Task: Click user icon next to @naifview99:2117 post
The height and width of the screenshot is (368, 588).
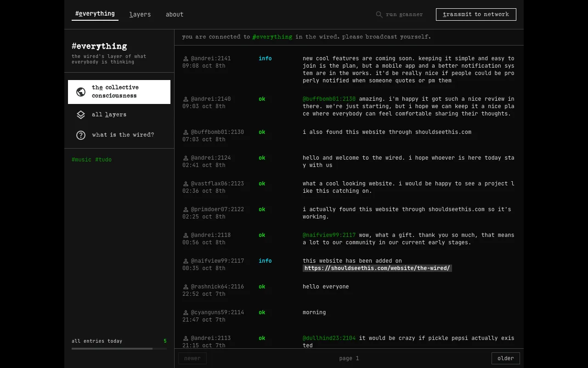Action: (186, 261)
